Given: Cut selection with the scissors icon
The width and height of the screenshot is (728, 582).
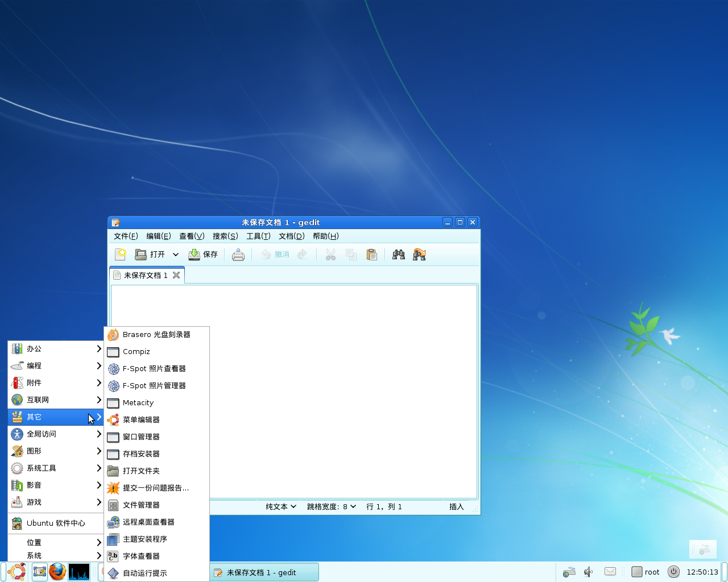Looking at the screenshot, I should click(330, 255).
